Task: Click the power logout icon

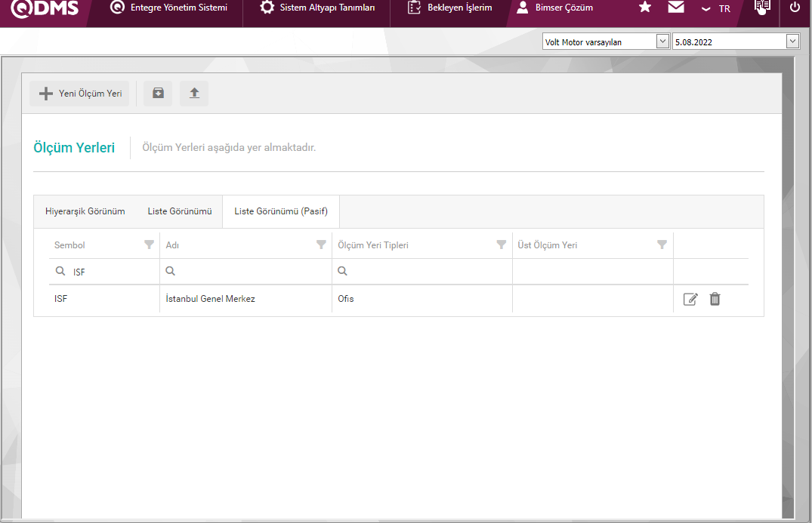Action: click(x=795, y=8)
